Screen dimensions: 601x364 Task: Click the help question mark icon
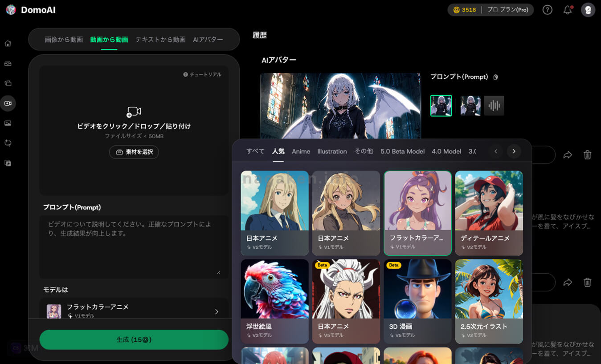point(547,10)
